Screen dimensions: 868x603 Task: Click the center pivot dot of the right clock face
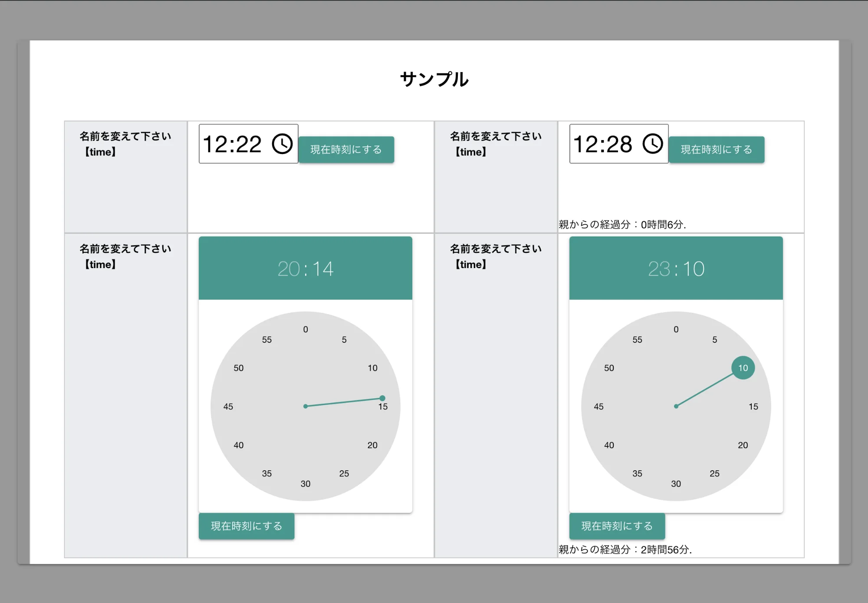pos(676,406)
